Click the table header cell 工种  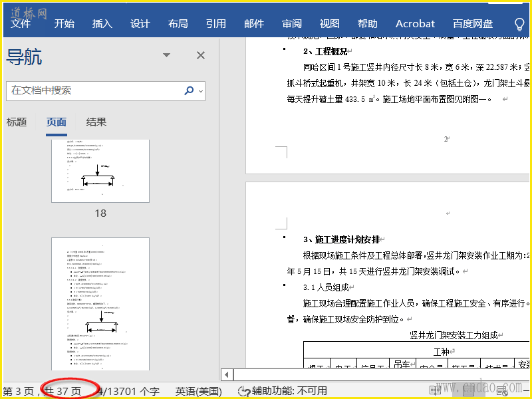pyautogui.click(x=442, y=352)
